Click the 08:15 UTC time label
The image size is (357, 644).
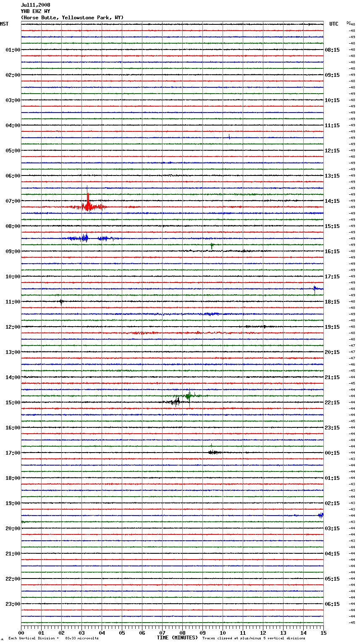tap(332, 50)
